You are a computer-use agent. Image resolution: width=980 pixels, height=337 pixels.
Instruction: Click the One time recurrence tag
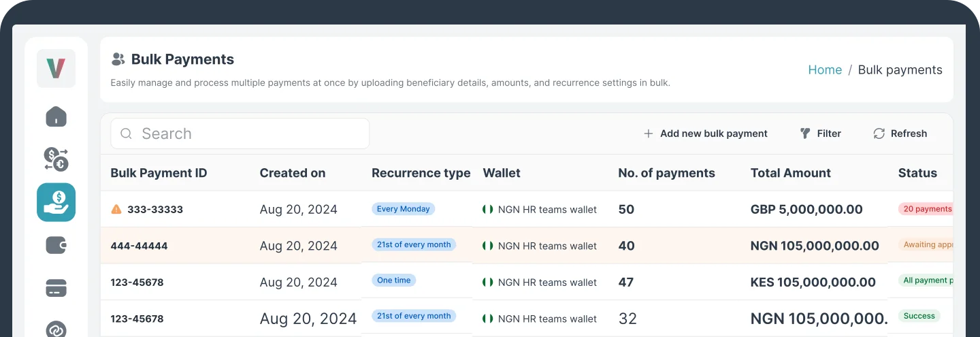[393, 280]
